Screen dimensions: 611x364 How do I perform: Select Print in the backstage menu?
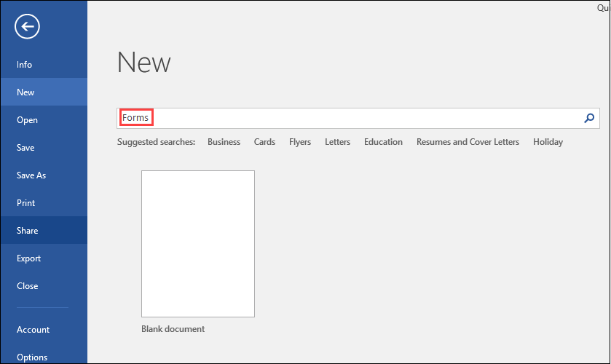click(x=26, y=203)
